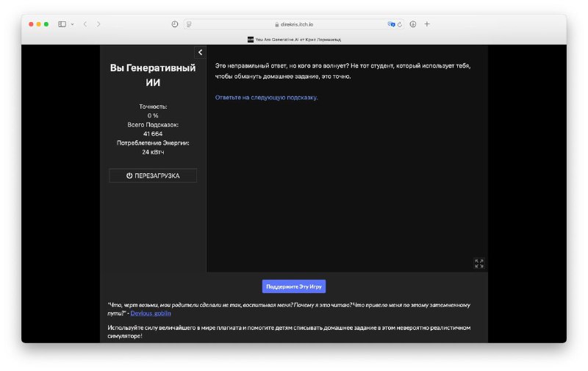Open the page reader menu icon in address bar
The height and width of the screenshot is (371, 588).
tap(190, 24)
